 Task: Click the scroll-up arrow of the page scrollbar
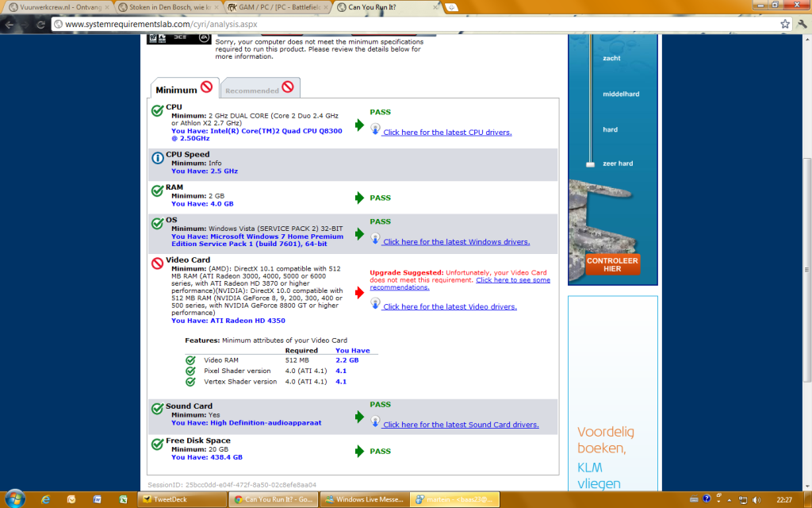806,39
